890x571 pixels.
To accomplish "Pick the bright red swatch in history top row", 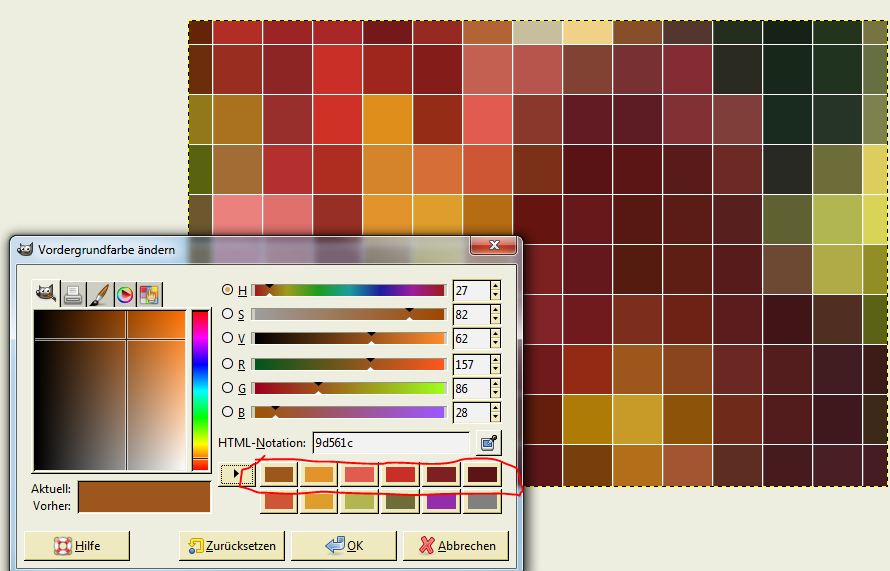I will (400, 474).
